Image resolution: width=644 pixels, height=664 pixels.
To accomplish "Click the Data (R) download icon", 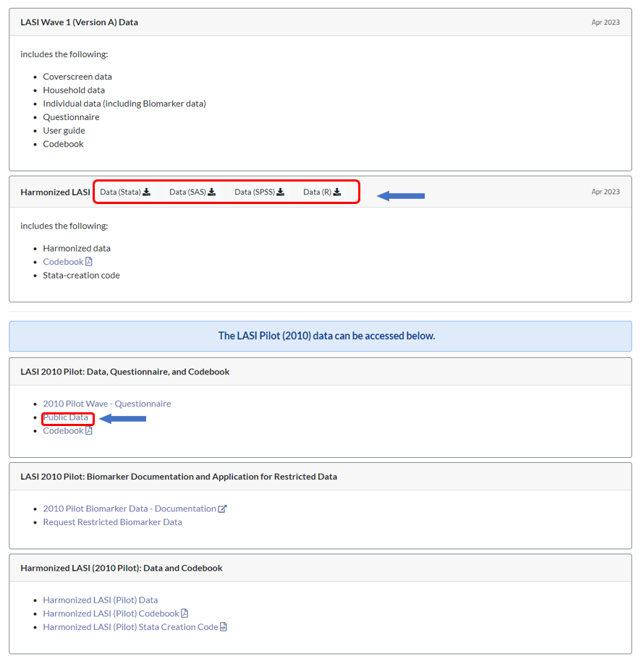I will (336, 192).
